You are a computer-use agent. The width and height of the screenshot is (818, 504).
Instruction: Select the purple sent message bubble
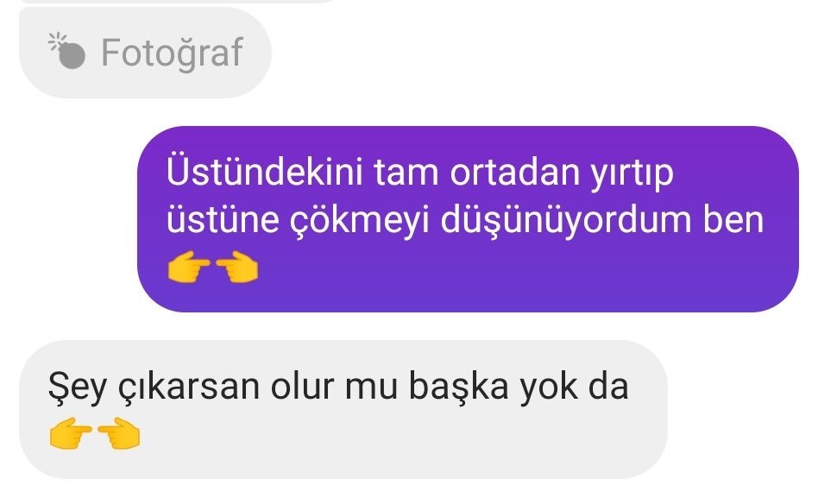[468, 219]
